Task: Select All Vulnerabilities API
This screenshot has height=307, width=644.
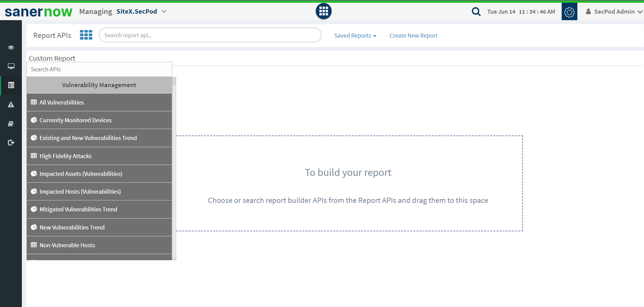Action: [x=99, y=102]
